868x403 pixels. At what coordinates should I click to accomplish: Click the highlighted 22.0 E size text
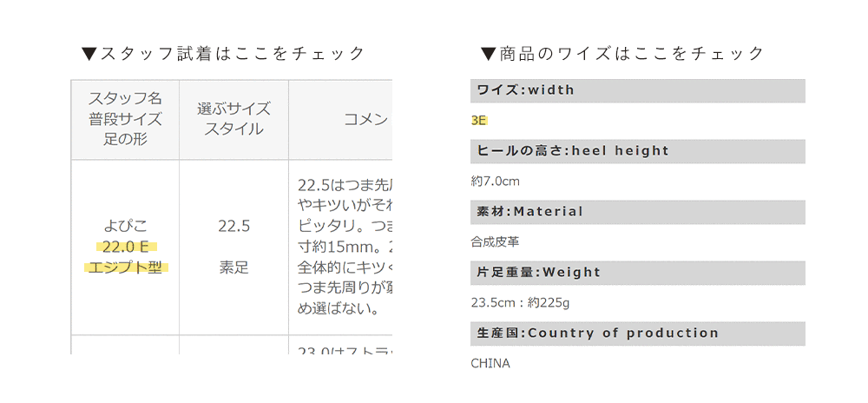click(126, 247)
